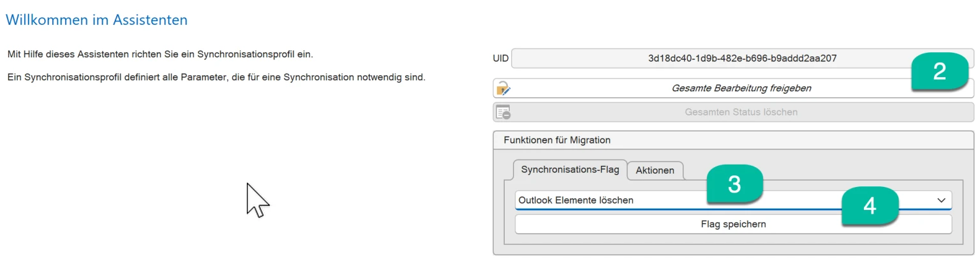Click into the UID value field

(742, 58)
